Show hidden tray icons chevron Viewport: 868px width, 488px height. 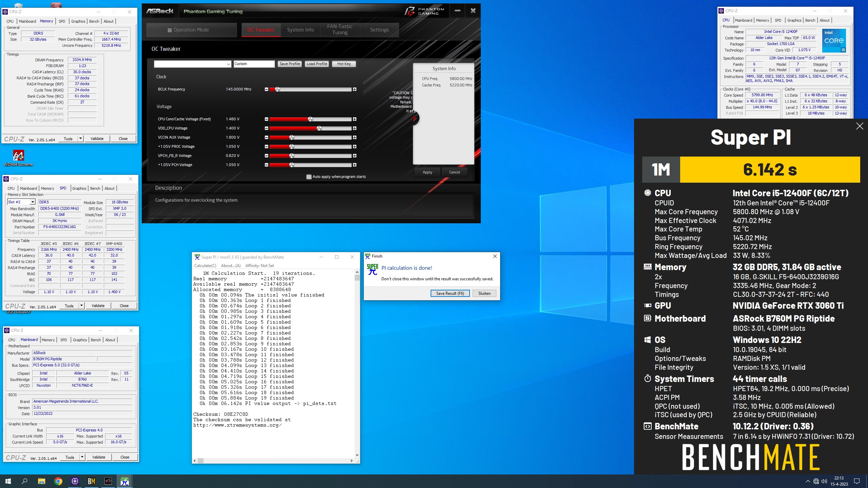pos(808,481)
